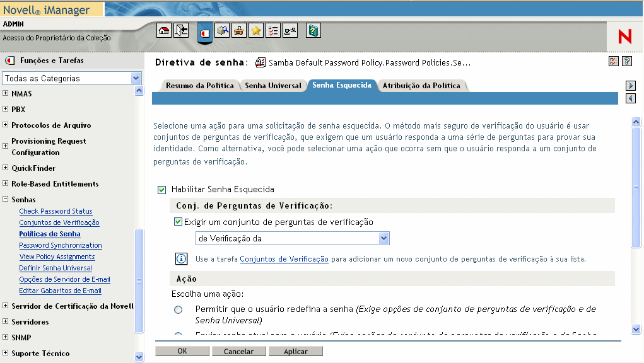Uncheck Habilitar Senha Esquecida
644x363 pixels.
(162, 190)
